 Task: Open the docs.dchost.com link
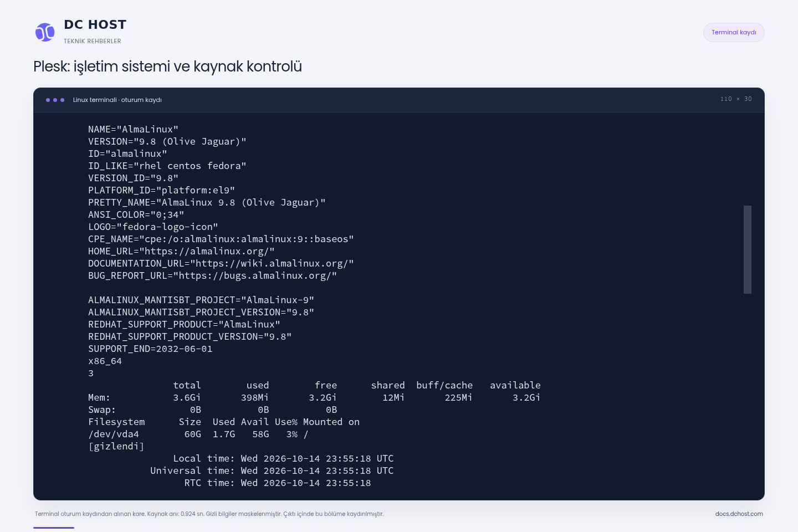coord(739,514)
